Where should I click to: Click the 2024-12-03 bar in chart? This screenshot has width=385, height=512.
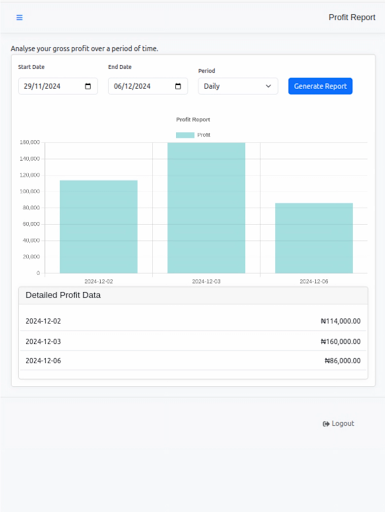206,208
